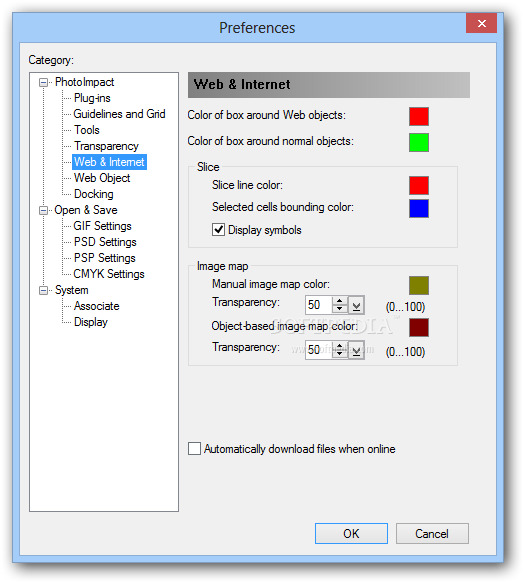This screenshot has width=524, height=583.
Task: Select the Transparency tree category
Action: pos(106,146)
